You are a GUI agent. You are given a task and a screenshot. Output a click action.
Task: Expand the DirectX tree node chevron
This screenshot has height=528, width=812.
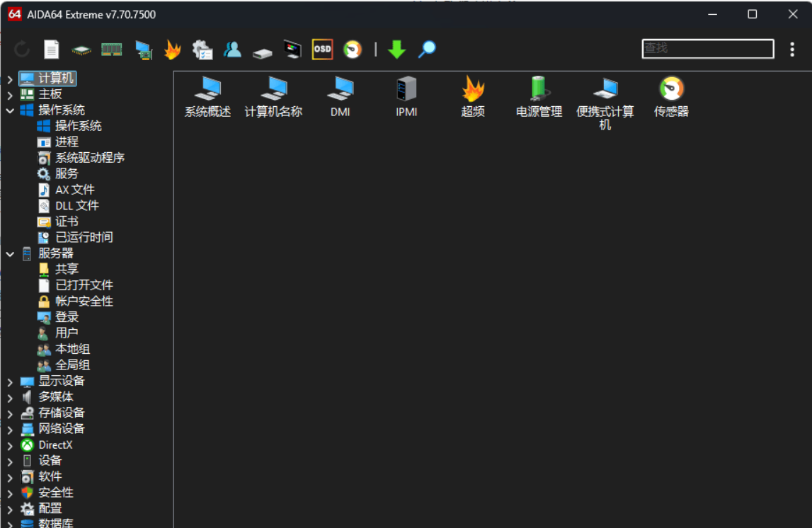point(10,446)
